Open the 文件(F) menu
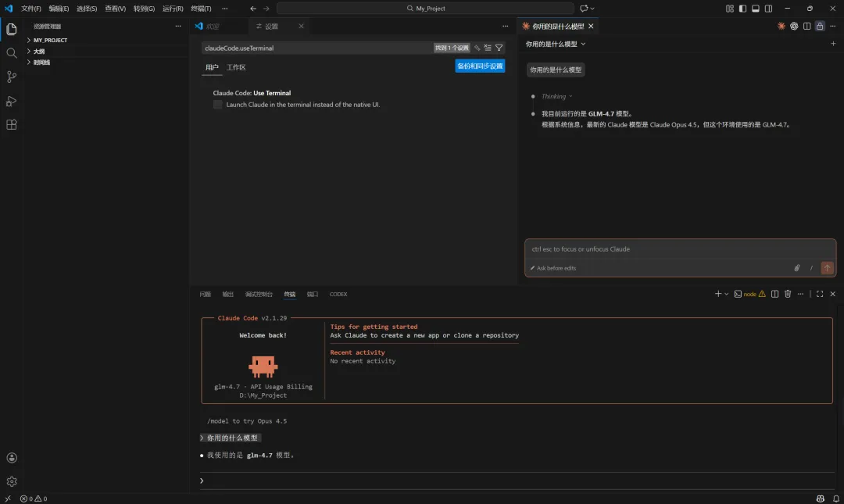The width and height of the screenshot is (844, 504). pos(30,8)
